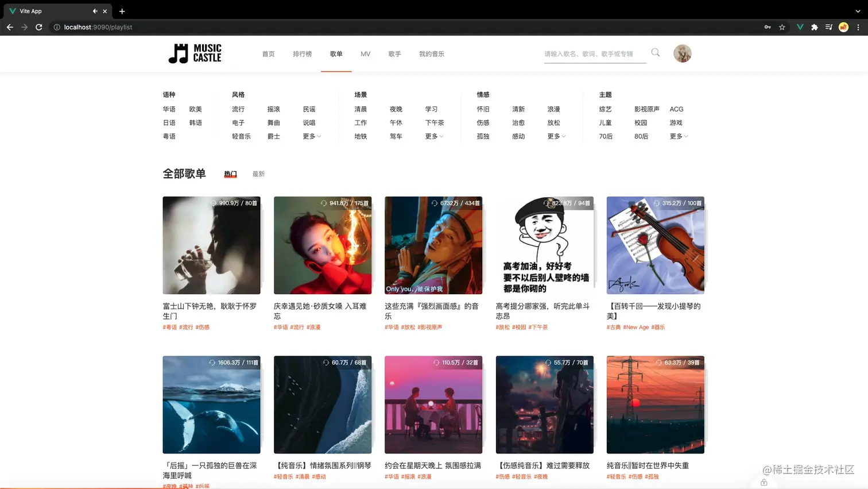Open 富士山下钟无艳 playlist cover
The height and width of the screenshot is (489, 868).
tap(211, 245)
